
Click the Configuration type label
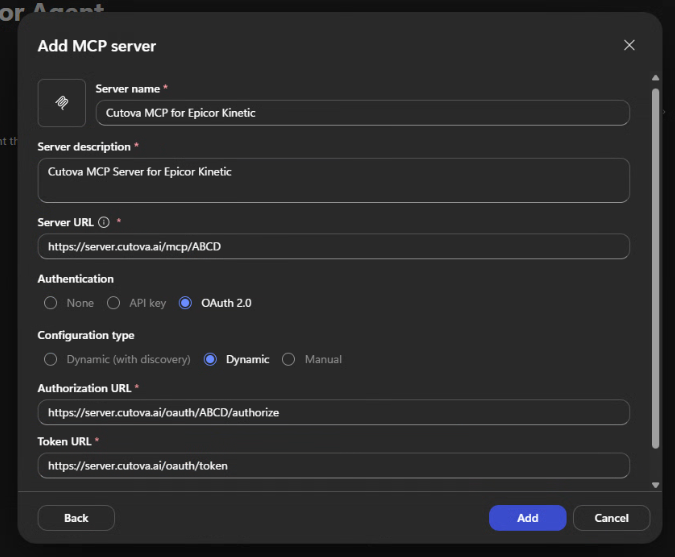tap(86, 335)
